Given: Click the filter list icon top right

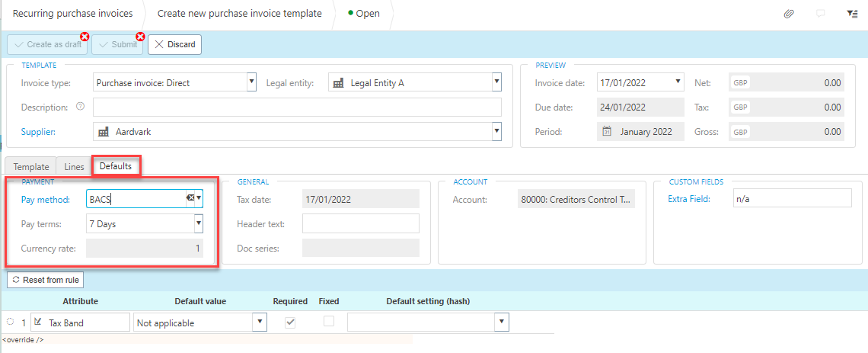Looking at the screenshot, I should 852,14.
